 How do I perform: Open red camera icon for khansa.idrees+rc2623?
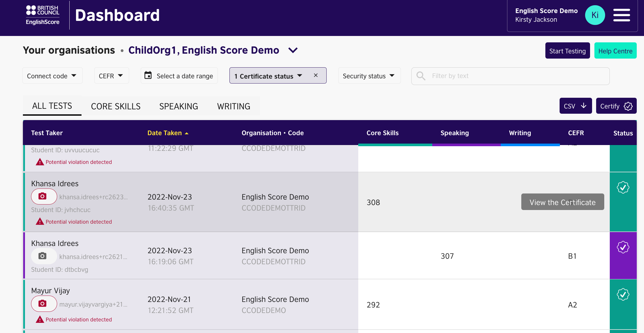pyautogui.click(x=44, y=196)
